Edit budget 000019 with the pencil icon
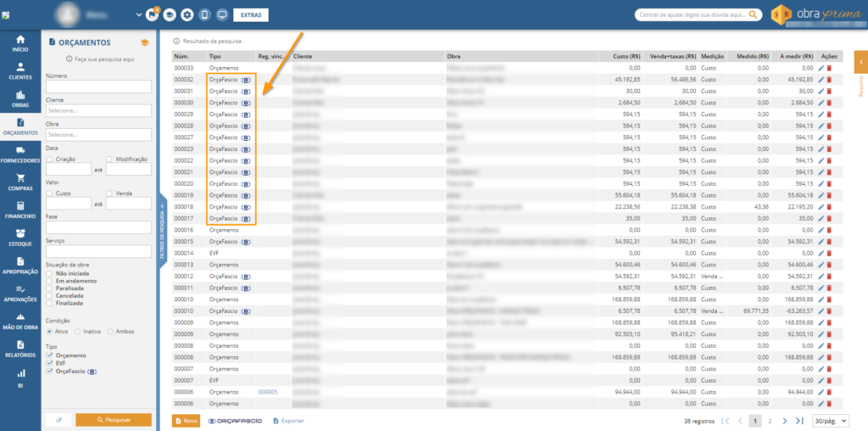The image size is (868, 431). tap(821, 195)
